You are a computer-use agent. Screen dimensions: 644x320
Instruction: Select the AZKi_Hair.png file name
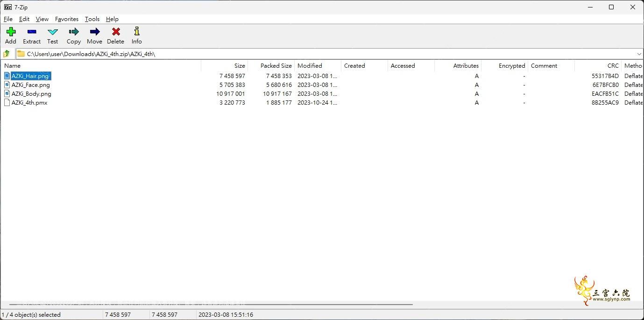[30, 76]
